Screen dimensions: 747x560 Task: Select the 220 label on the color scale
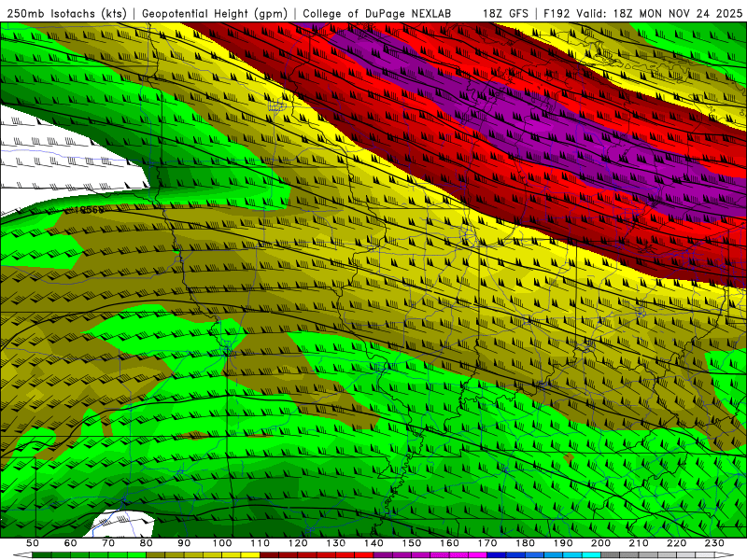pos(676,543)
